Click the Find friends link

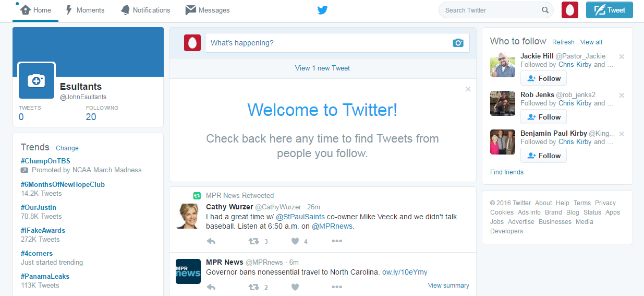point(507,172)
